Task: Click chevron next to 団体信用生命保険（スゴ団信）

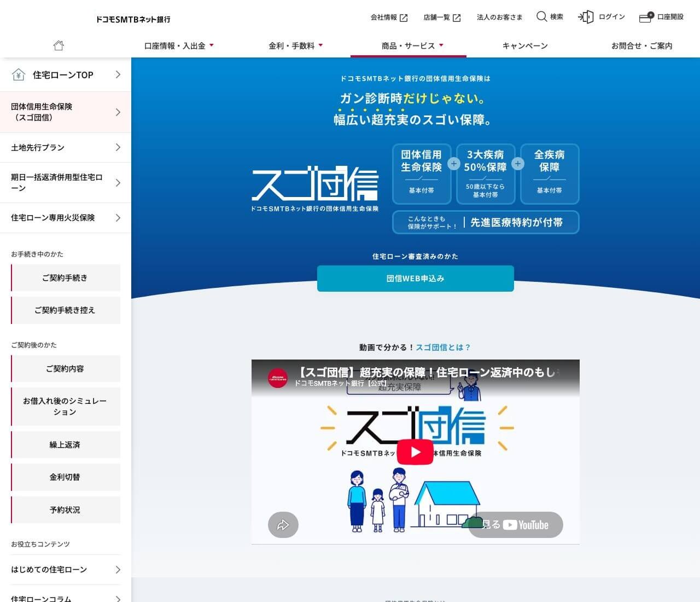Action: pos(118,112)
